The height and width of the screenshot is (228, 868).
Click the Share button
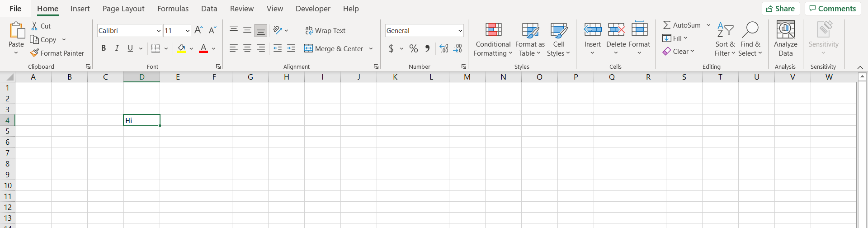click(x=781, y=9)
